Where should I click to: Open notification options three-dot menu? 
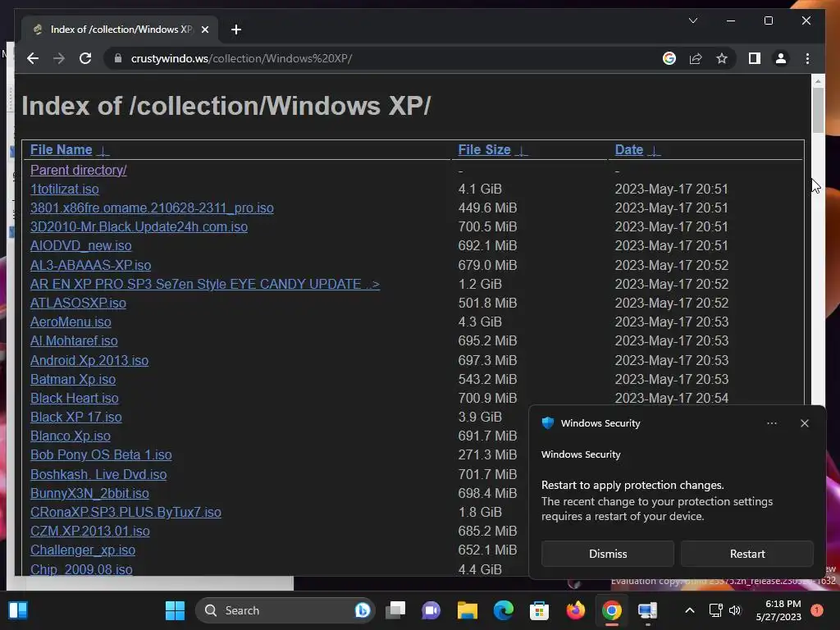click(x=771, y=423)
